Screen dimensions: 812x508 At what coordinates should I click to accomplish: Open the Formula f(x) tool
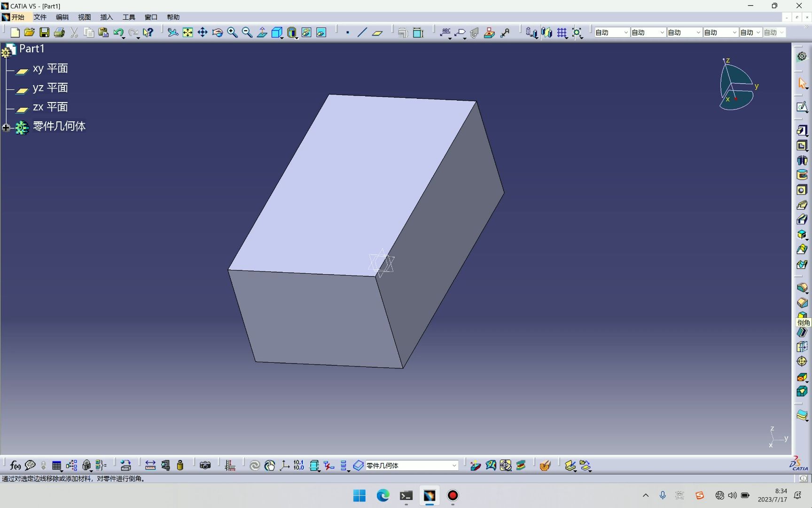coord(15,466)
